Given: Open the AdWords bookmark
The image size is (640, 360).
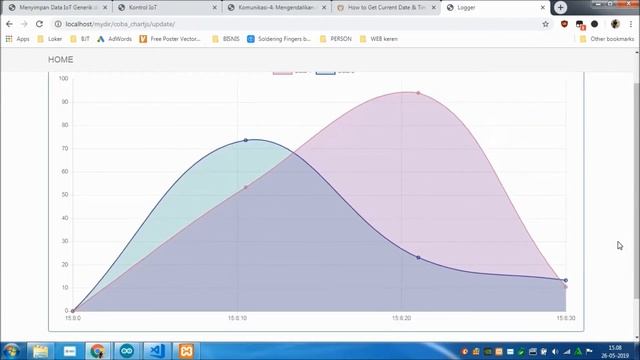Looking at the screenshot, I should click(x=114, y=39).
